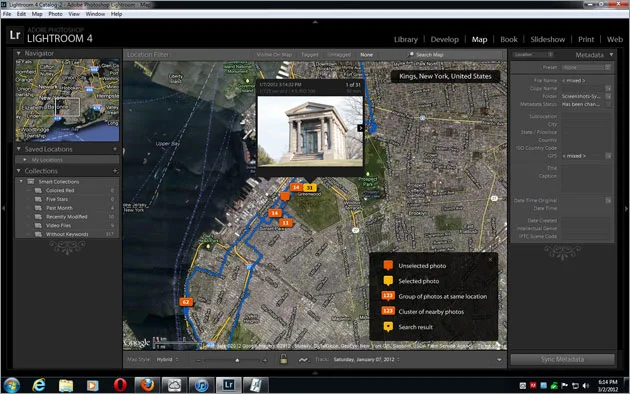This screenshot has width=630, height=394.
Task: Enable the Untagged location filter
Action: (x=339, y=55)
